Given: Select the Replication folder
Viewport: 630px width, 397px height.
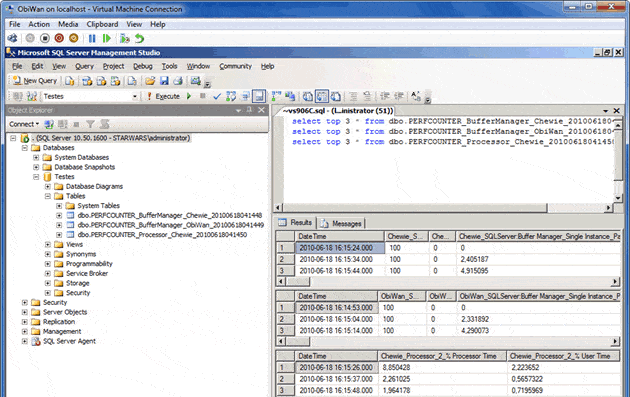Looking at the screenshot, I should [59, 322].
